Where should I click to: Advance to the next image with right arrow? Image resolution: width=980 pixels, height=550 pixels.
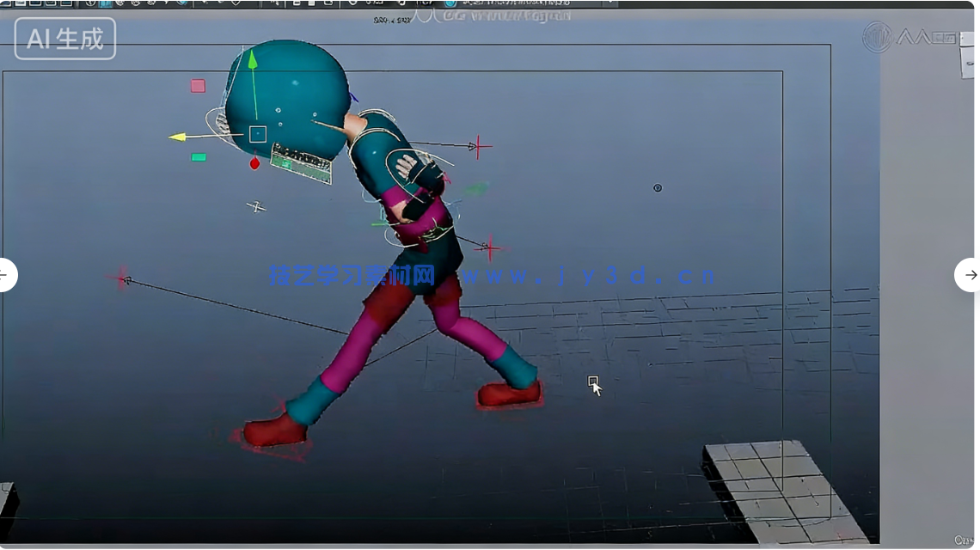pyautogui.click(x=970, y=275)
